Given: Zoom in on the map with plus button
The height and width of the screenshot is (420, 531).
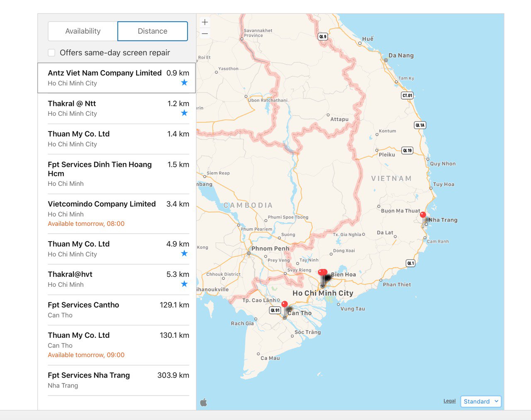Looking at the screenshot, I should (205, 22).
